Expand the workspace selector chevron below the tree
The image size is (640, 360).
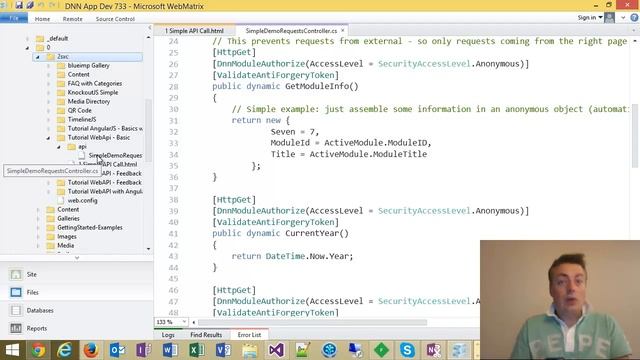pos(77,258)
